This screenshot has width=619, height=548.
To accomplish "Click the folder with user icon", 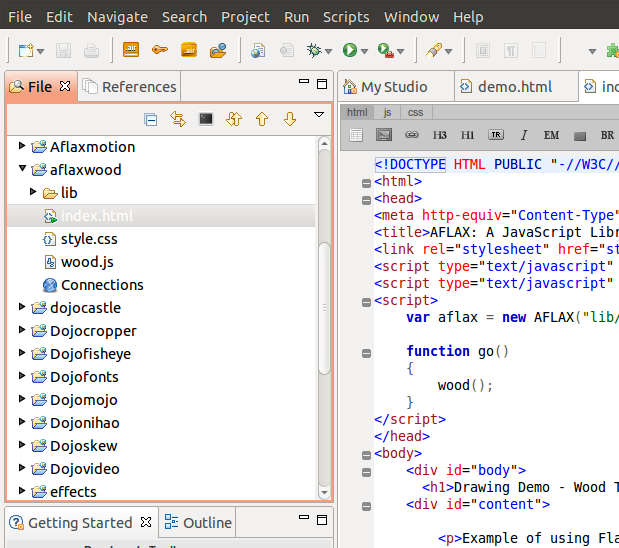I will pos(218,50).
